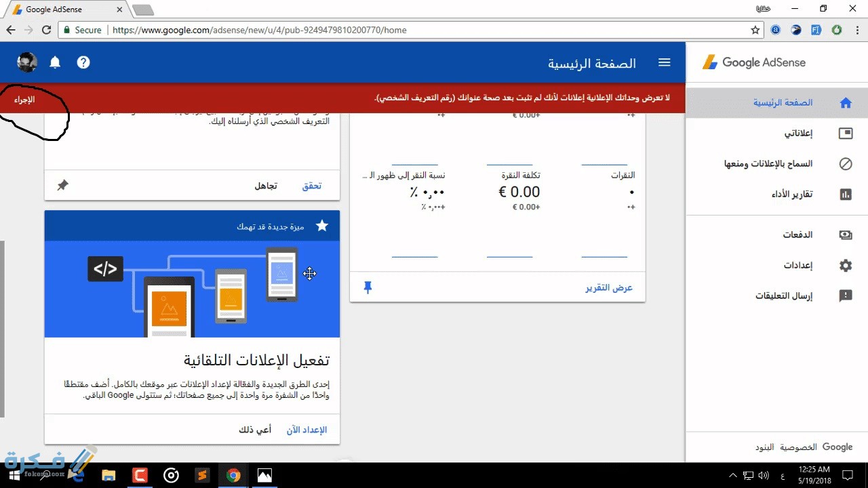868x488 pixels.
Task: Open Sublime Text from the taskbar
Action: 202,475
